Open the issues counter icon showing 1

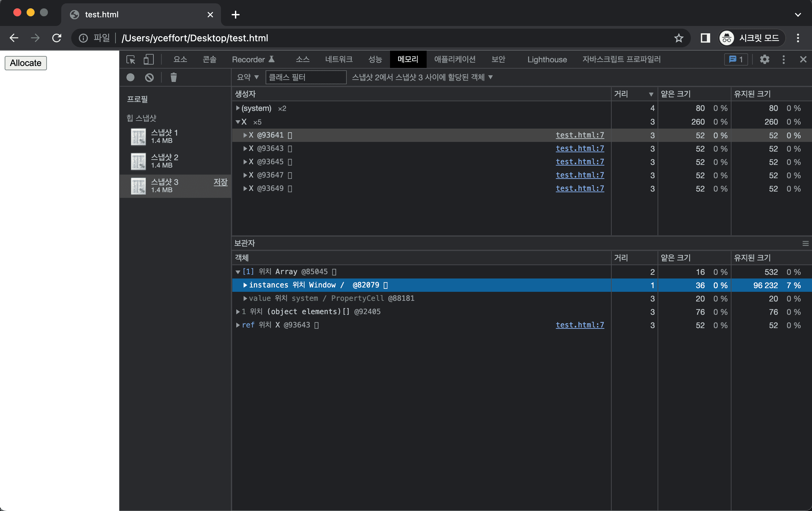coord(736,59)
